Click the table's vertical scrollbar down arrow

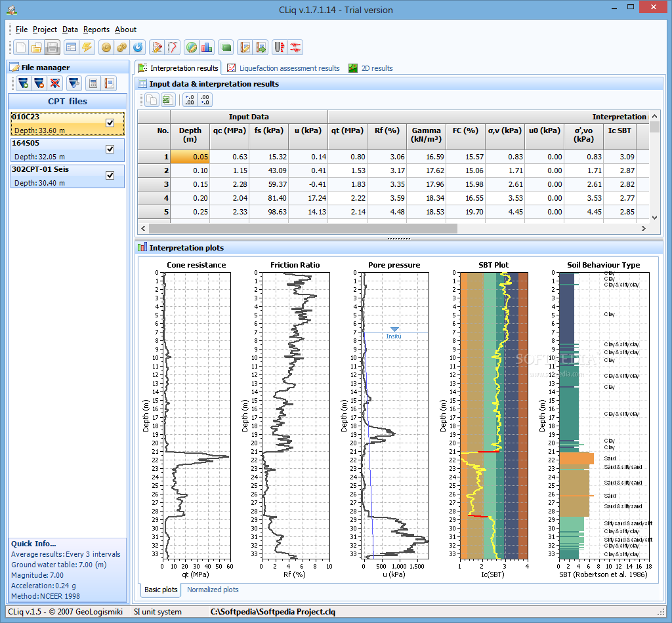(654, 218)
